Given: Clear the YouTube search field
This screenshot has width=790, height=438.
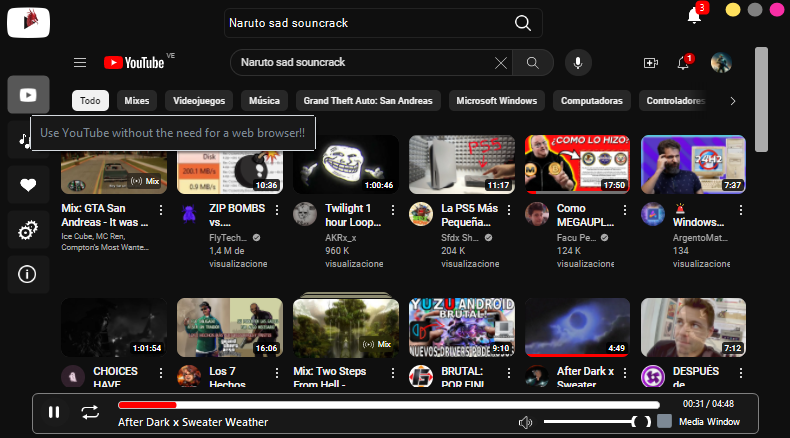Looking at the screenshot, I should pyautogui.click(x=500, y=63).
